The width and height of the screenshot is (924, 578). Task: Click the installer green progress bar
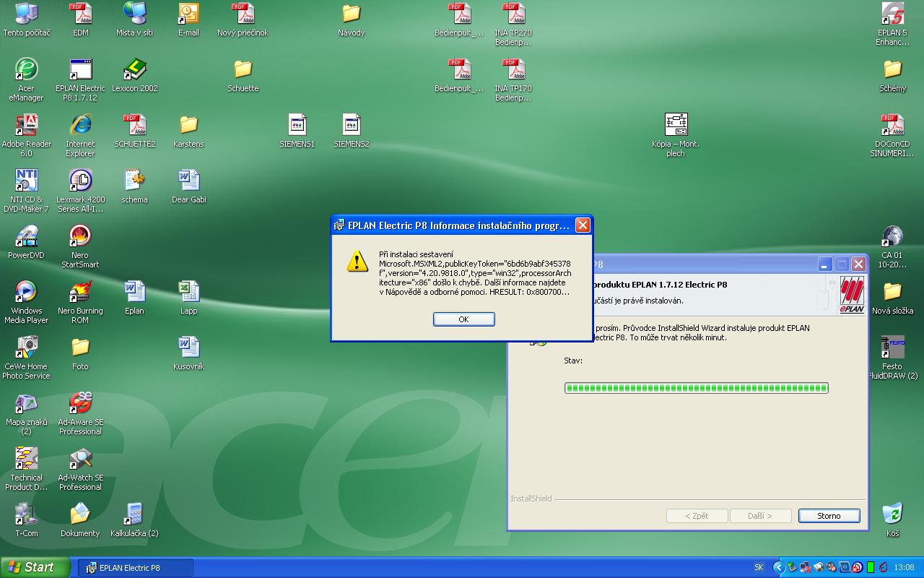coord(696,388)
